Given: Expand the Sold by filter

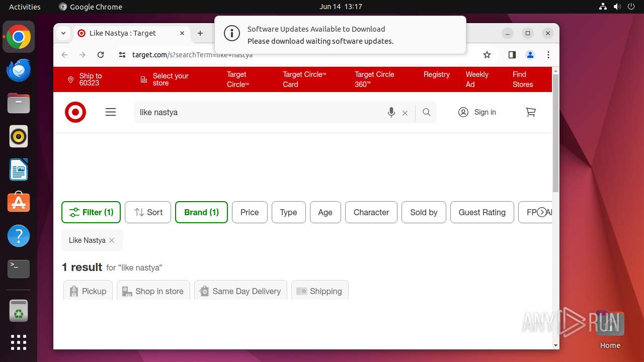Looking at the screenshot, I should pyautogui.click(x=424, y=212).
